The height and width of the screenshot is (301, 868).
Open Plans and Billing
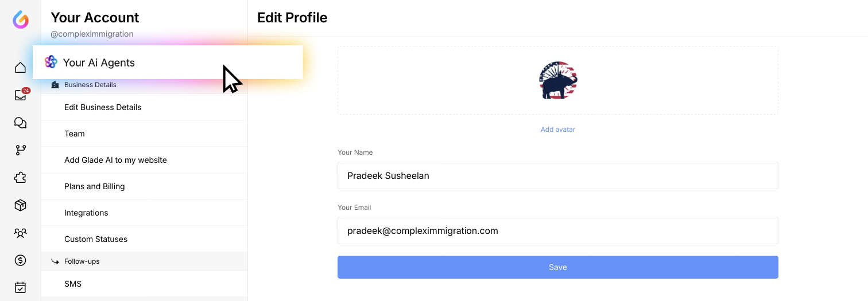pyautogui.click(x=94, y=186)
